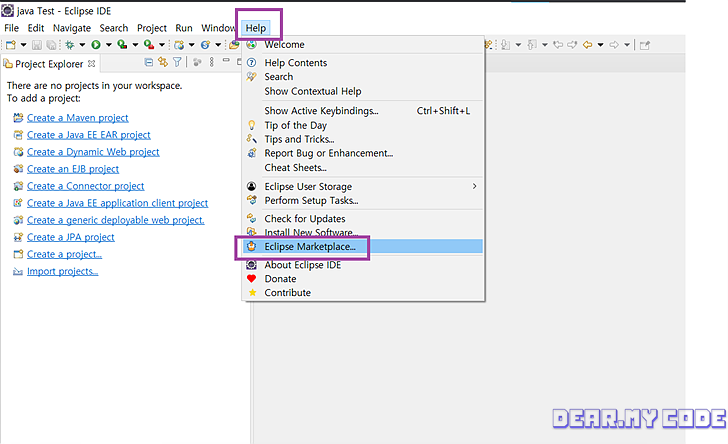Click Last Edit Location icon
728x444 pixels.
point(559,45)
